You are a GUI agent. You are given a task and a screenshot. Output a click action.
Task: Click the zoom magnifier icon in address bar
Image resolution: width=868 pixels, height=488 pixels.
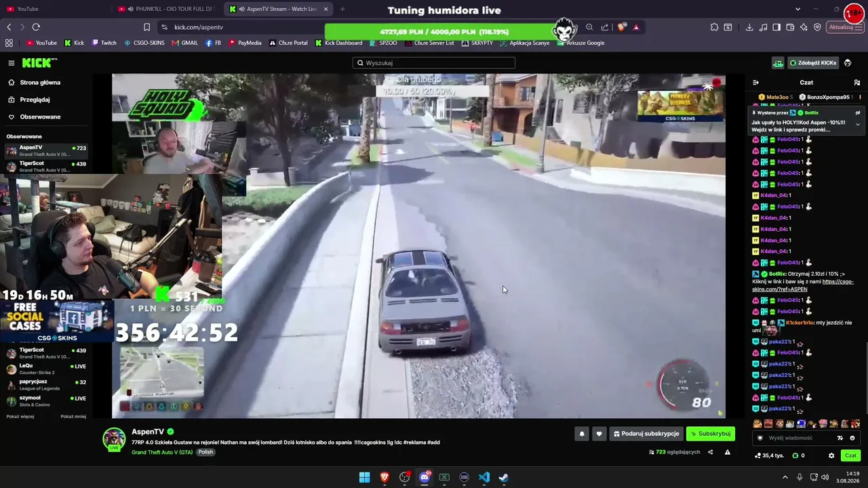(589, 27)
